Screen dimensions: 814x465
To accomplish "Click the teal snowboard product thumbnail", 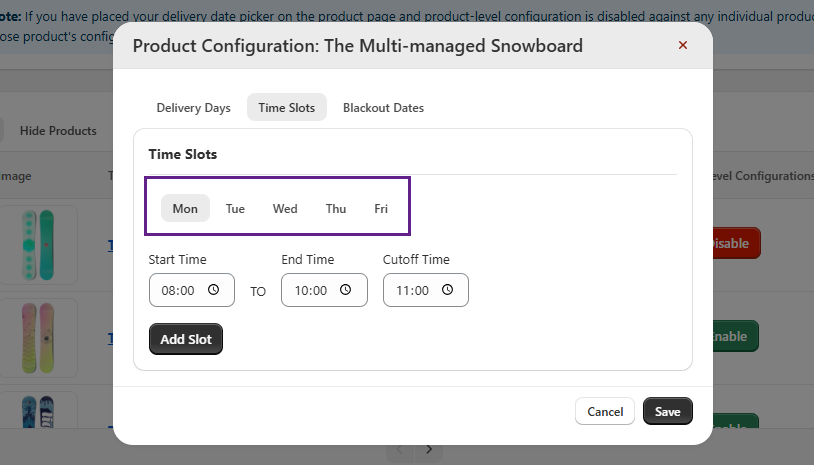I will pyautogui.click(x=40, y=245).
